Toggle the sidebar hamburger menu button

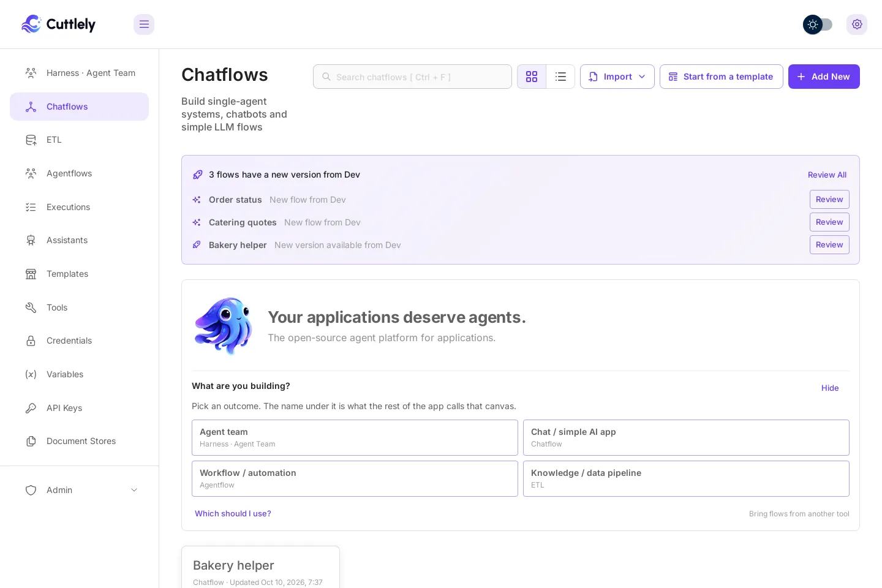144,24
